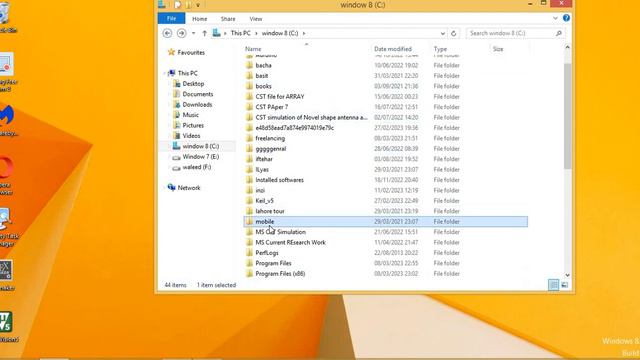Select Documents in the navigation tree
The height and width of the screenshot is (360, 640).
[198, 94]
